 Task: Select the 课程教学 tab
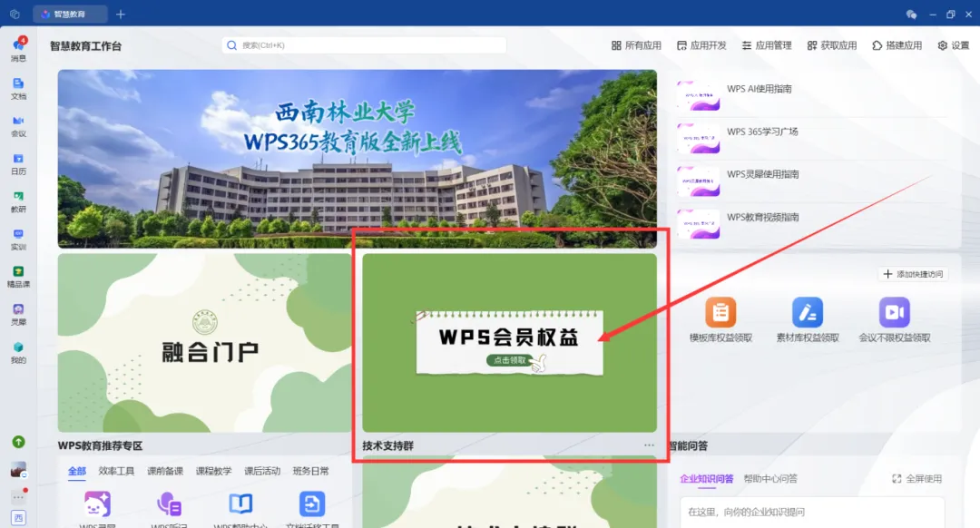pyautogui.click(x=214, y=471)
